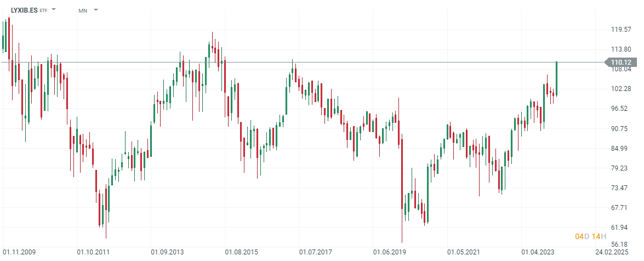Viewport: 644px width, 261px height.
Task: Click the 01.06.2019 date axis label
Action: click(x=389, y=252)
